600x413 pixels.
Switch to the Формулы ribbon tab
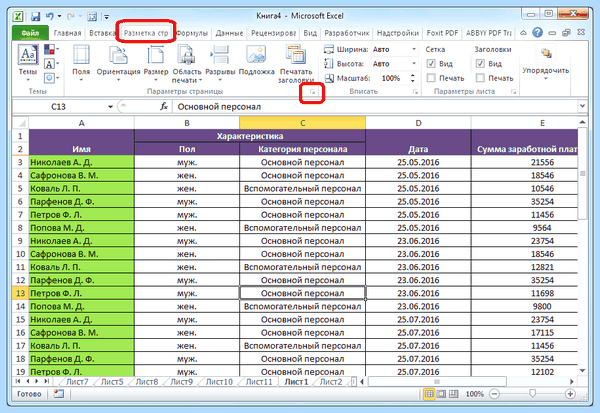click(192, 33)
